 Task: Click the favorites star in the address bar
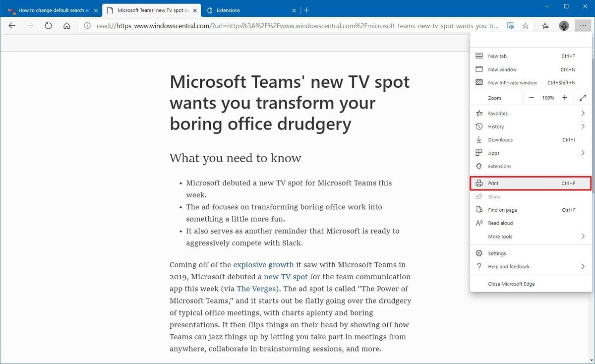tap(525, 25)
